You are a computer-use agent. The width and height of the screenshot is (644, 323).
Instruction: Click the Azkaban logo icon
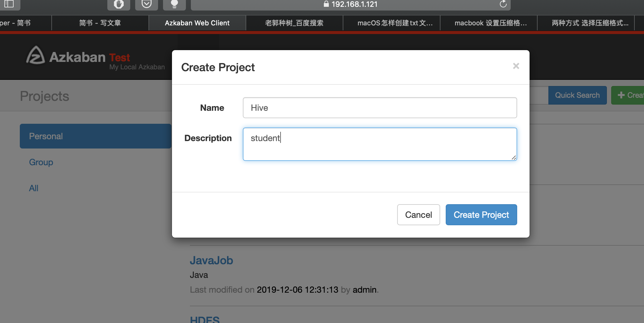[x=36, y=55]
